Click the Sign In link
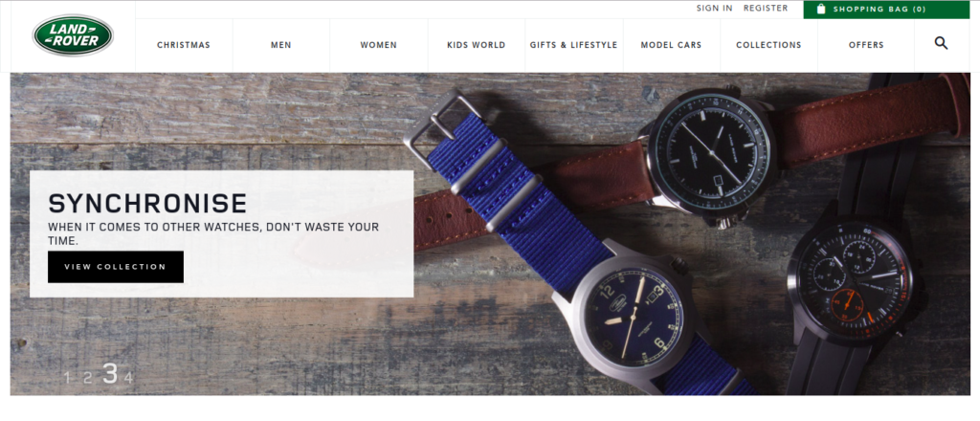980x421 pixels. 714,8
